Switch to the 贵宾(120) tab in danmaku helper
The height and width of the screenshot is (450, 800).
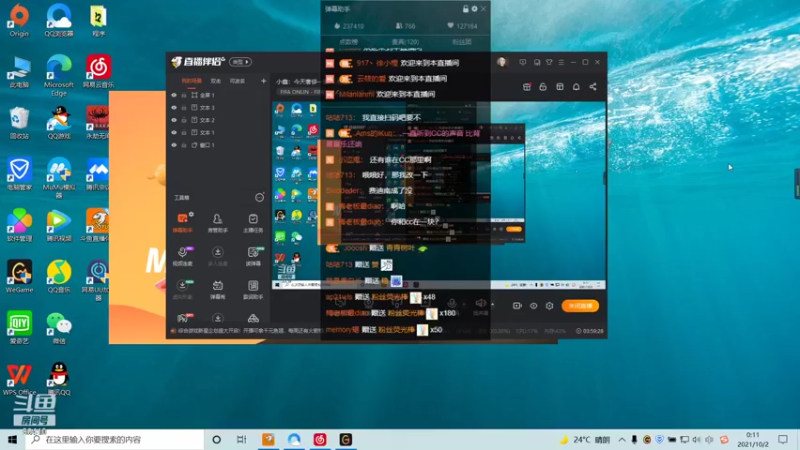point(406,42)
